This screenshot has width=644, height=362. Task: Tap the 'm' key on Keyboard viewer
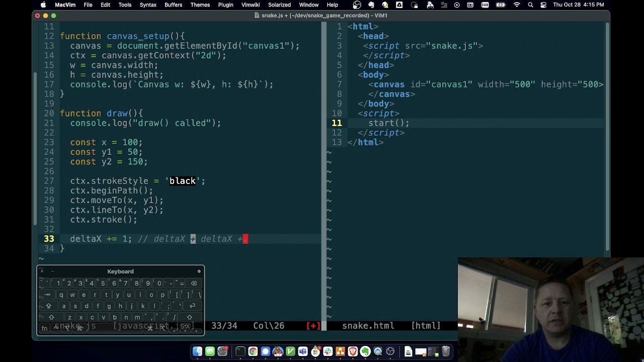[x=137, y=317]
